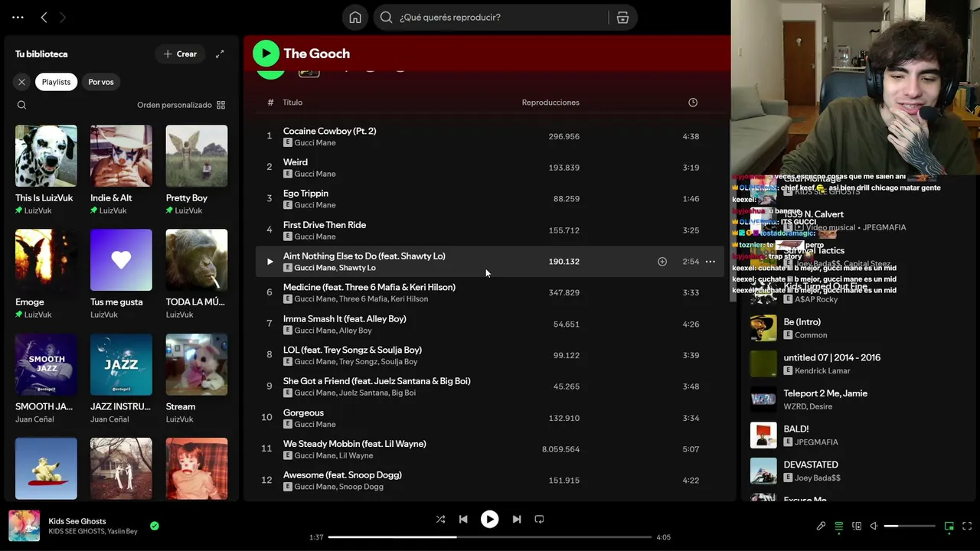The width and height of the screenshot is (980, 551).
Task: Open the connect to a device menu
Action: coord(857,527)
